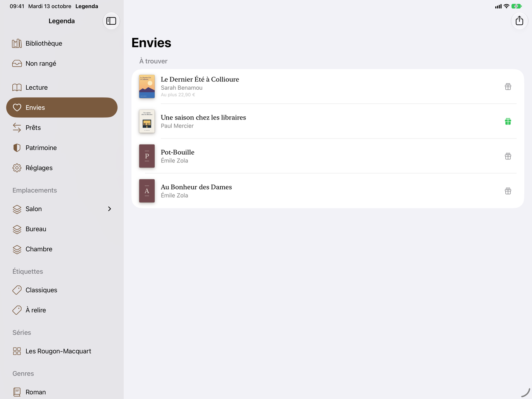Open the Prêts section
Viewport: 532px width, 399px height.
[x=62, y=128]
